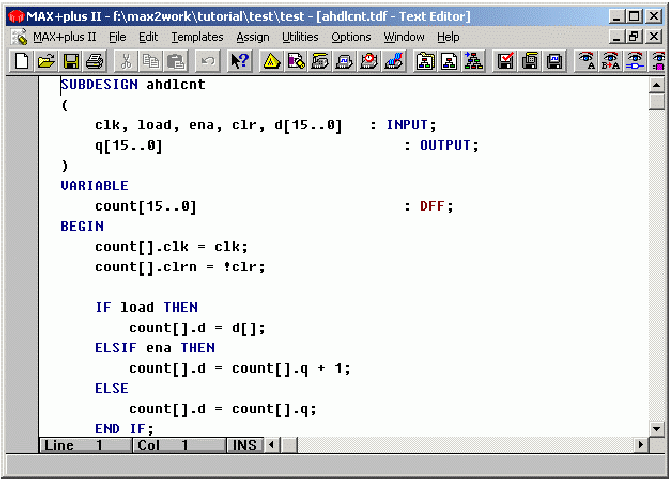Click the vertical scrollbar thumb
The width and height of the screenshot is (670, 481).
point(657,102)
